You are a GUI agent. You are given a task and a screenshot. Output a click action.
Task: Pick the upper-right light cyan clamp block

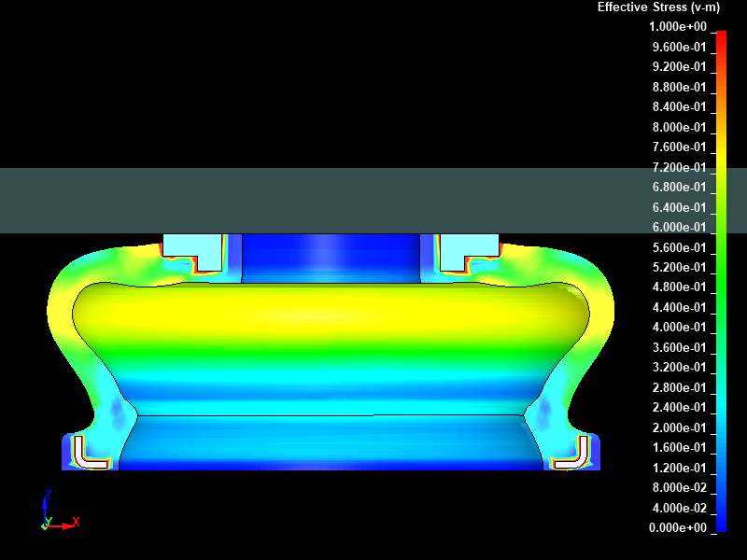tap(469, 248)
